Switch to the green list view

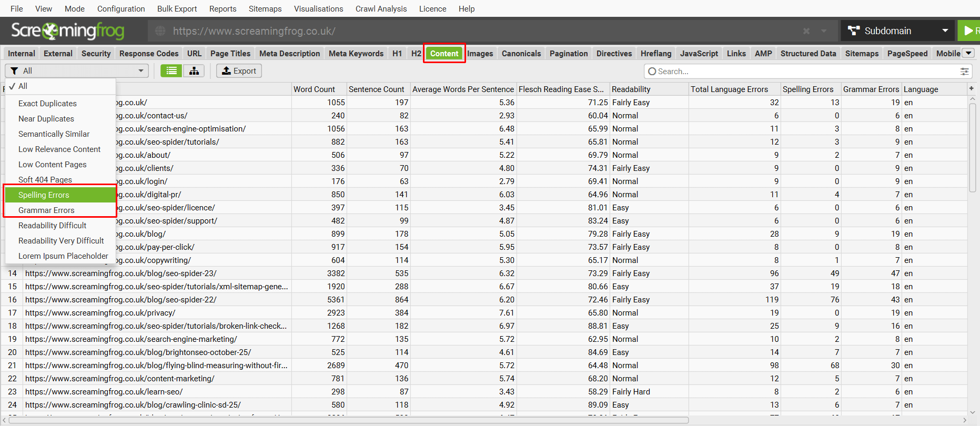[171, 71]
